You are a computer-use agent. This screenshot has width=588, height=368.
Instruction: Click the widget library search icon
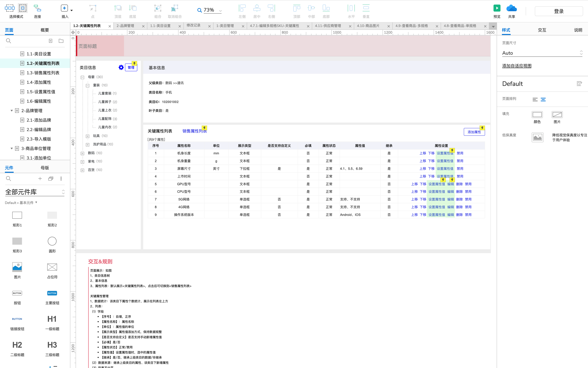[x=9, y=179]
